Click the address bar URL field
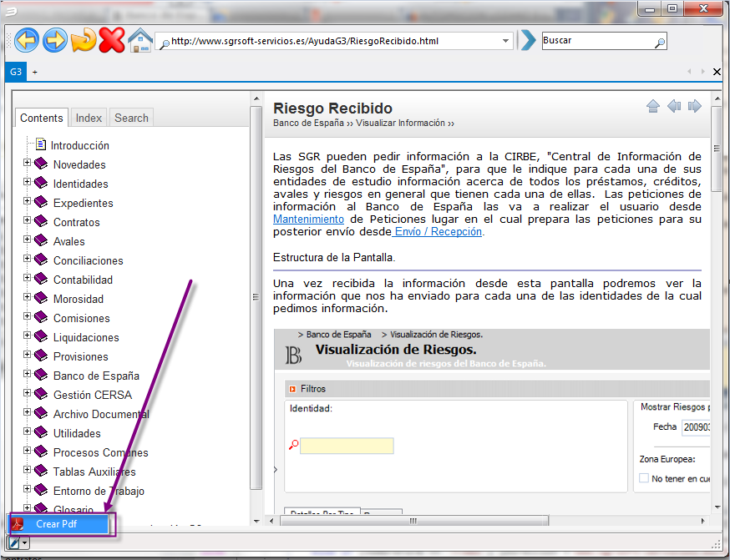 point(334,41)
